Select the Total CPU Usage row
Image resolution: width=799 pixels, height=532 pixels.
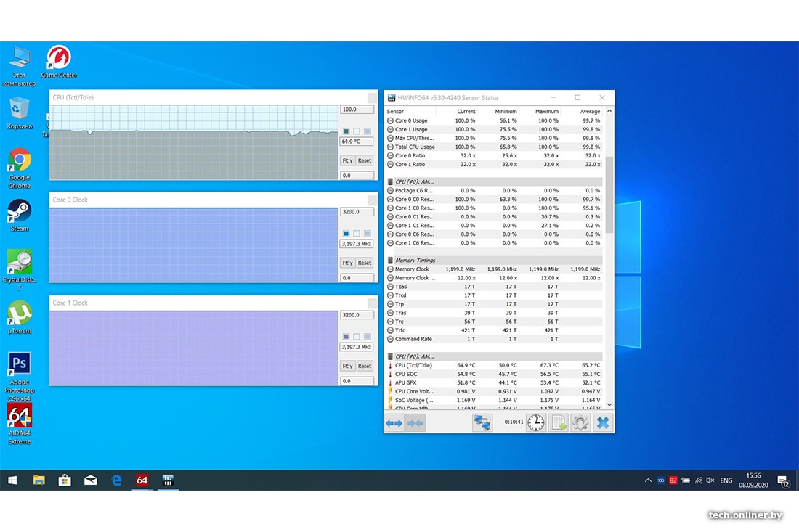(494, 147)
